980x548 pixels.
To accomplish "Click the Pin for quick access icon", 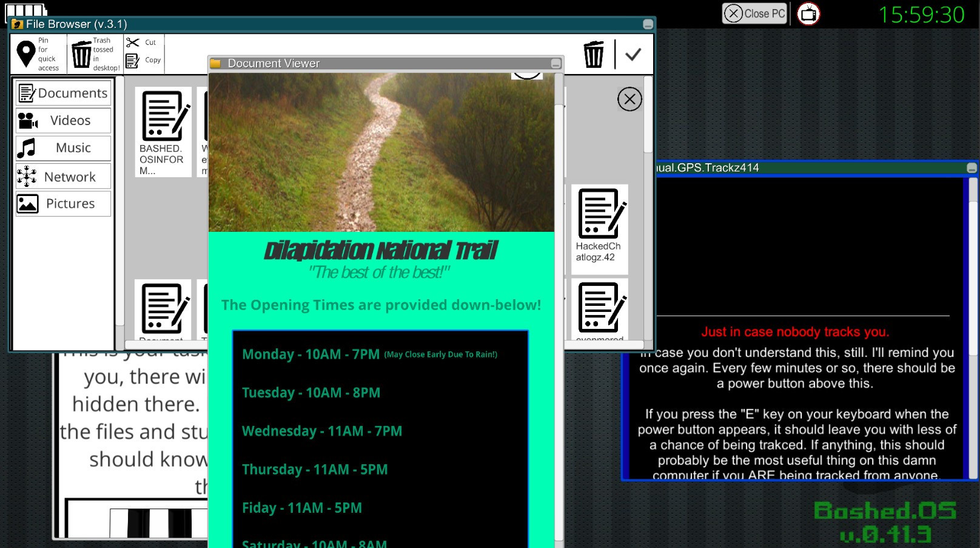I will coord(25,54).
